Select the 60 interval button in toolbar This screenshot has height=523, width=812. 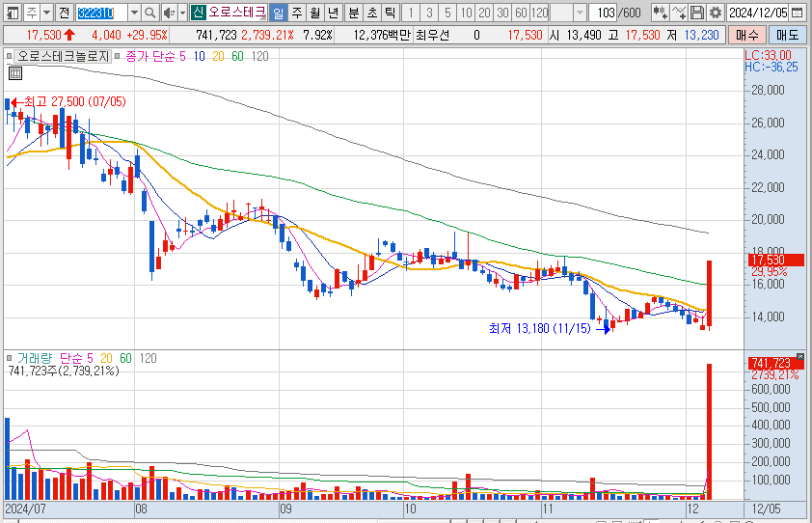pos(521,13)
